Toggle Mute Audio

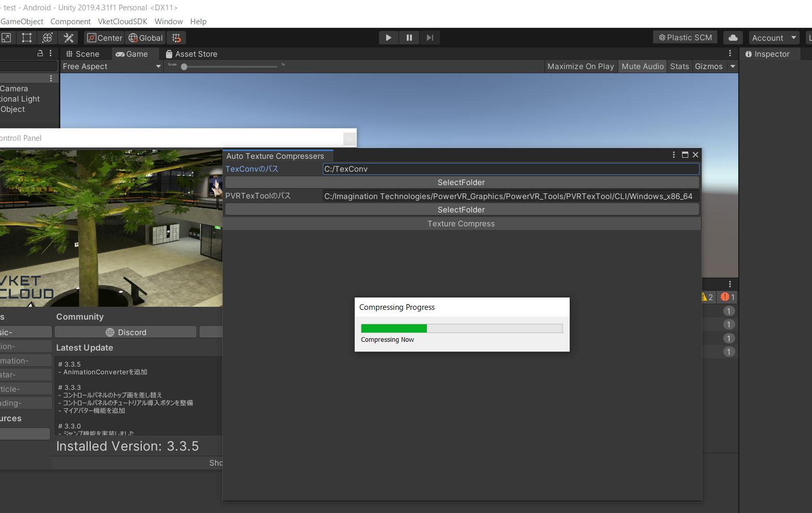click(x=642, y=67)
